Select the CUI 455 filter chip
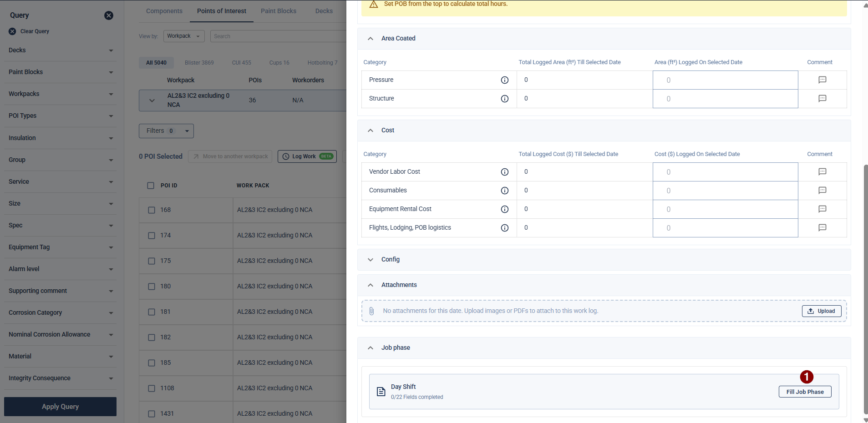This screenshot has height=423, width=868. (x=242, y=63)
